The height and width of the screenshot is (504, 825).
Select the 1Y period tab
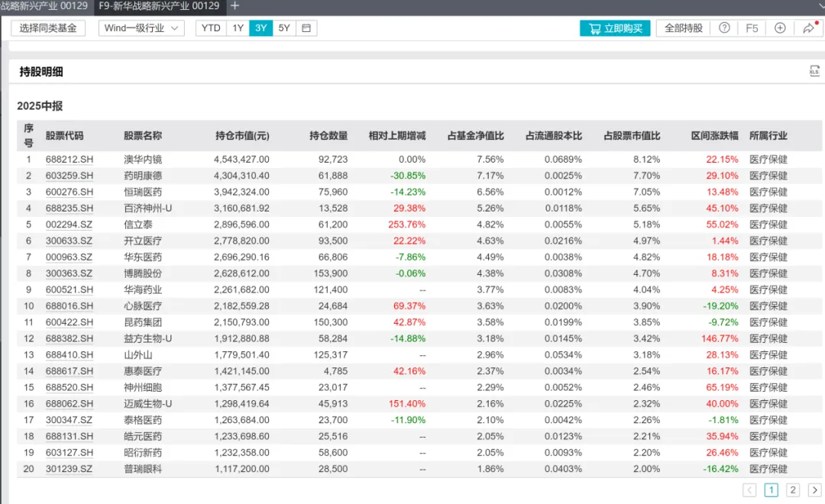tap(238, 28)
